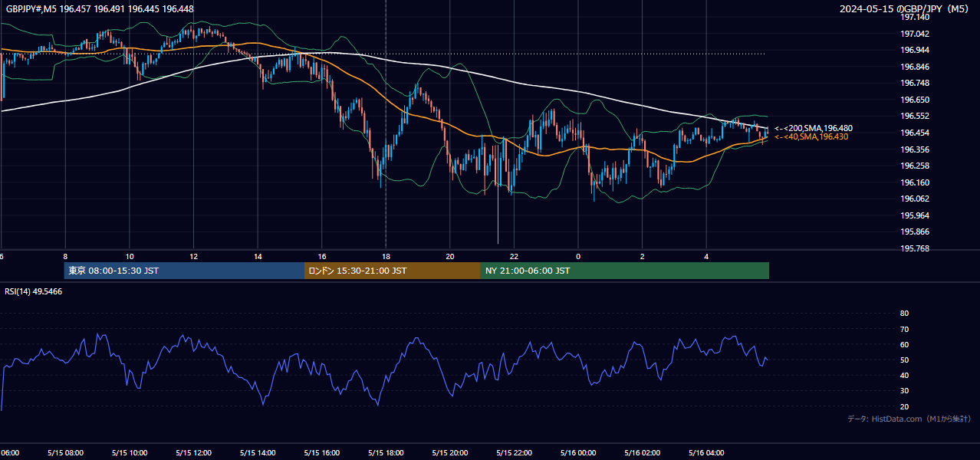Screen dimensions: 980x460
Task: Click price axis label 196.552
Action: click(915, 116)
